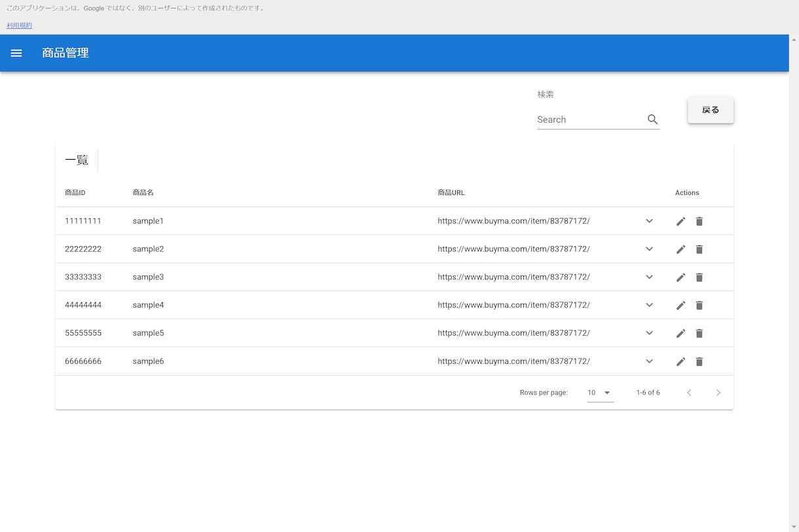The height and width of the screenshot is (532, 799).
Task: Delete the sample2 product row
Action: (699, 249)
